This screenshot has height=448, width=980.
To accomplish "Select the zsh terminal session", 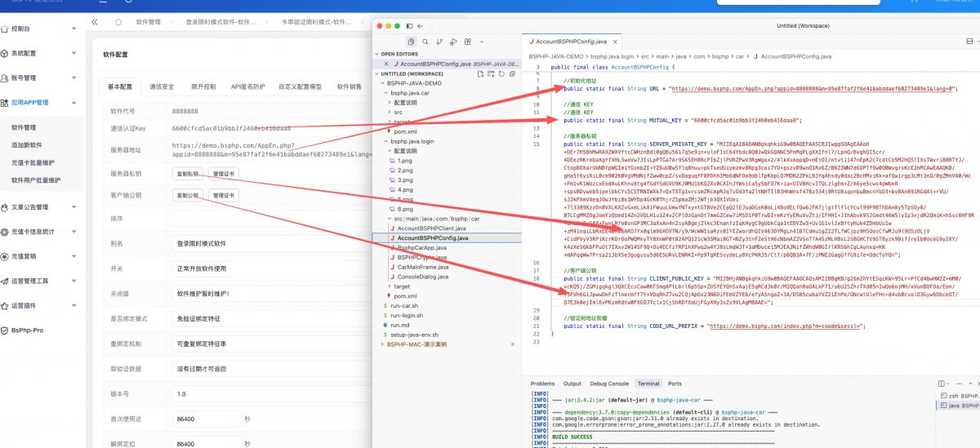I will coord(958,396).
